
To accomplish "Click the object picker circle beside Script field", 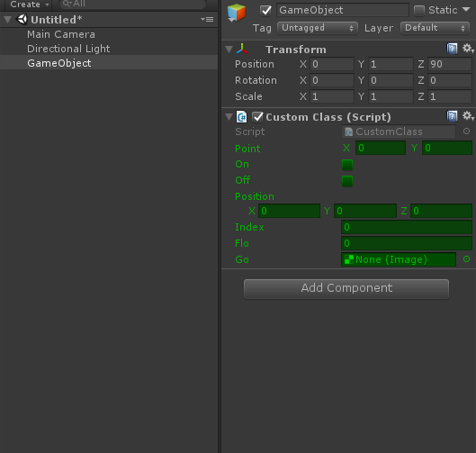I will (467, 131).
